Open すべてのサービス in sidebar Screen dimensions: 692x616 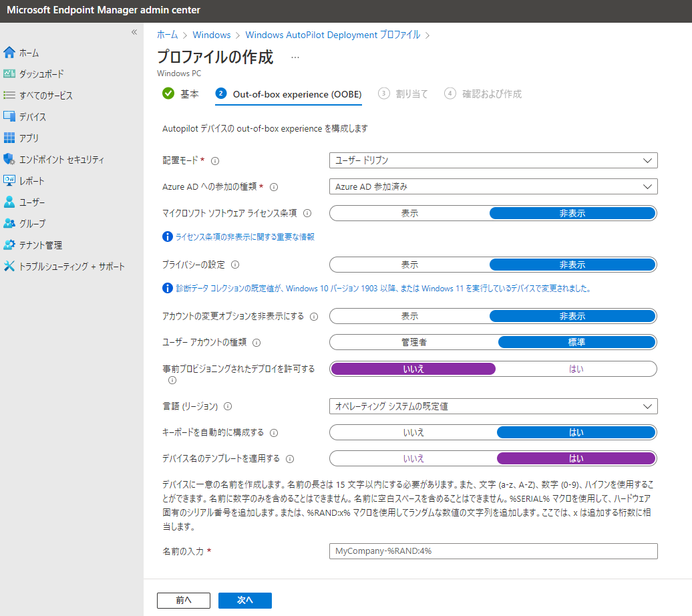[x=46, y=96]
